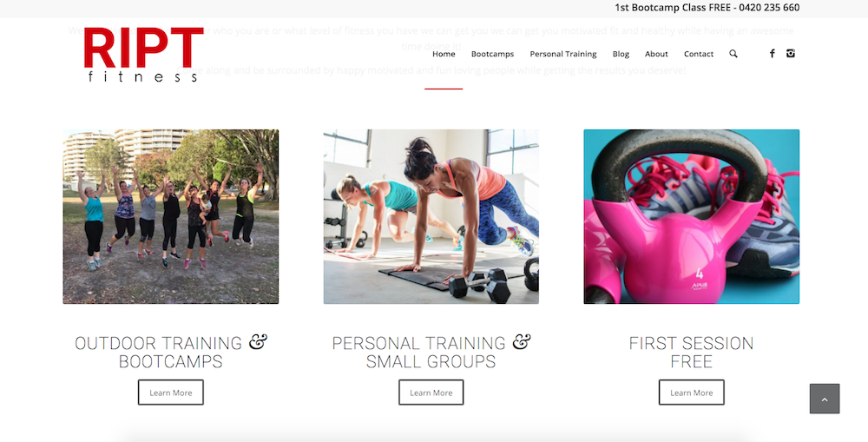Open the Personal Training menu
The width and height of the screenshot is (868, 442).
click(563, 54)
